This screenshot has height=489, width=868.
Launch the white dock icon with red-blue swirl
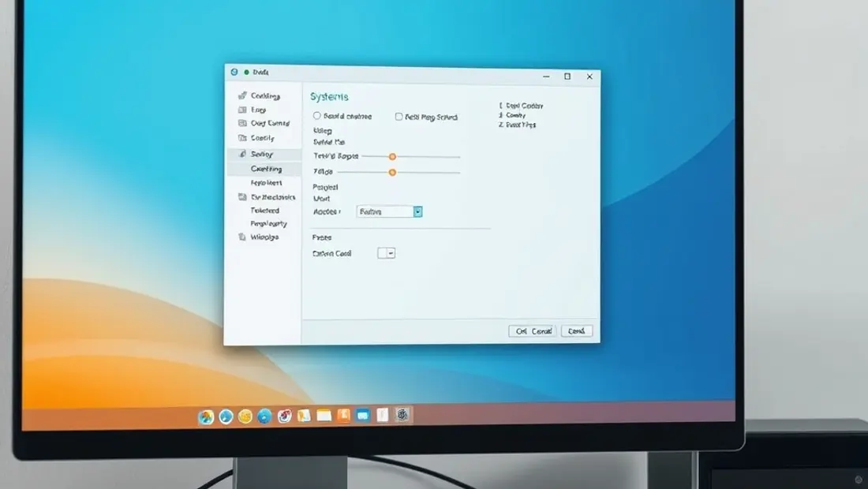click(x=285, y=416)
